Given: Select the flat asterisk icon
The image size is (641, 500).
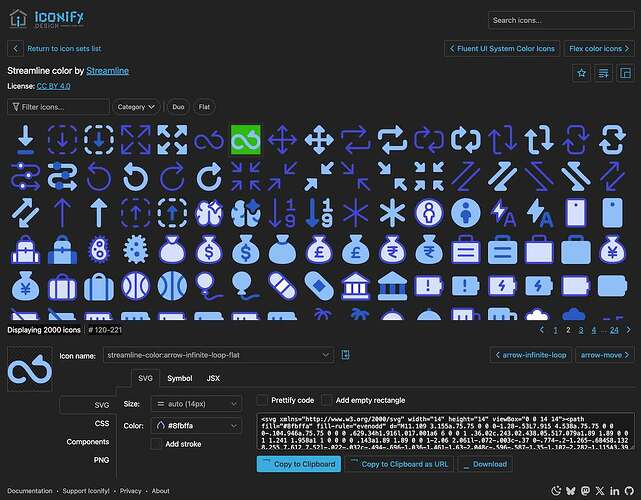Looking at the screenshot, I should pos(392,213).
